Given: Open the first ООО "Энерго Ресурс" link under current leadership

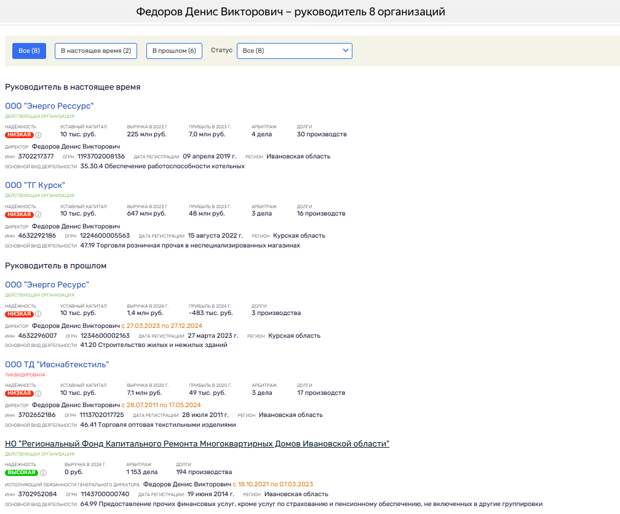Looking at the screenshot, I should point(49,106).
